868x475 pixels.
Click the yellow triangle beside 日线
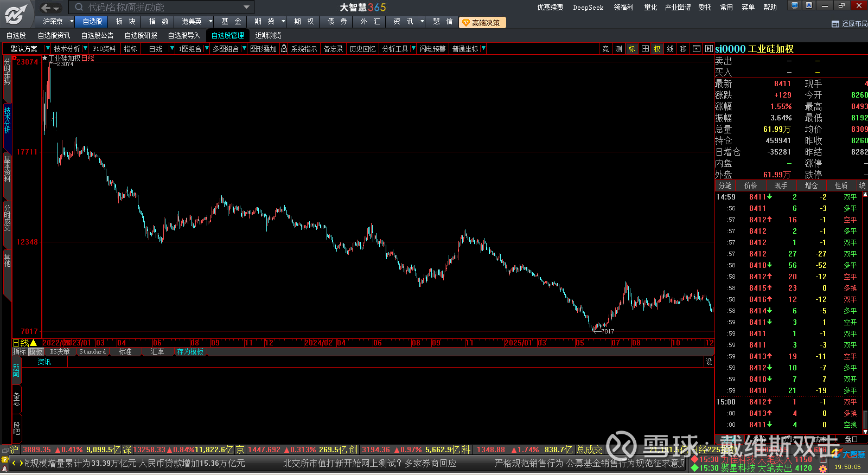coord(33,343)
